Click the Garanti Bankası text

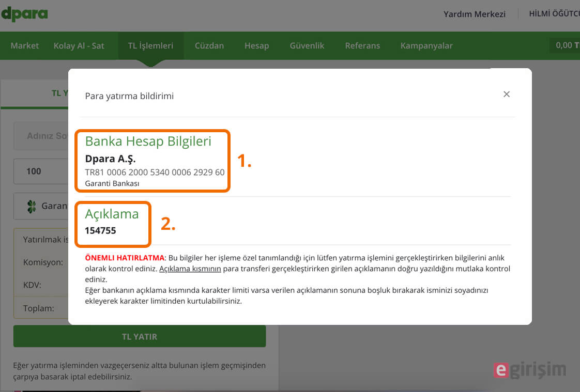112,184
